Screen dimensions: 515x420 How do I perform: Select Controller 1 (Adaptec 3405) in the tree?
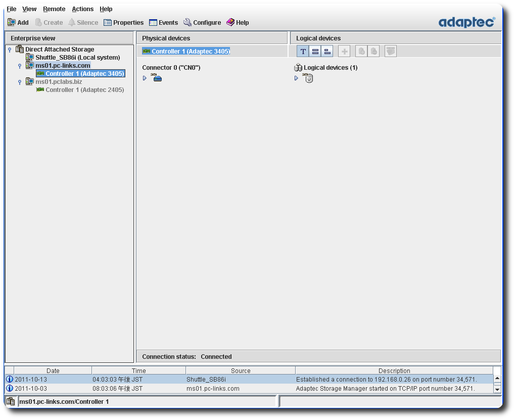pyautogui.click(x=85, y=74)
